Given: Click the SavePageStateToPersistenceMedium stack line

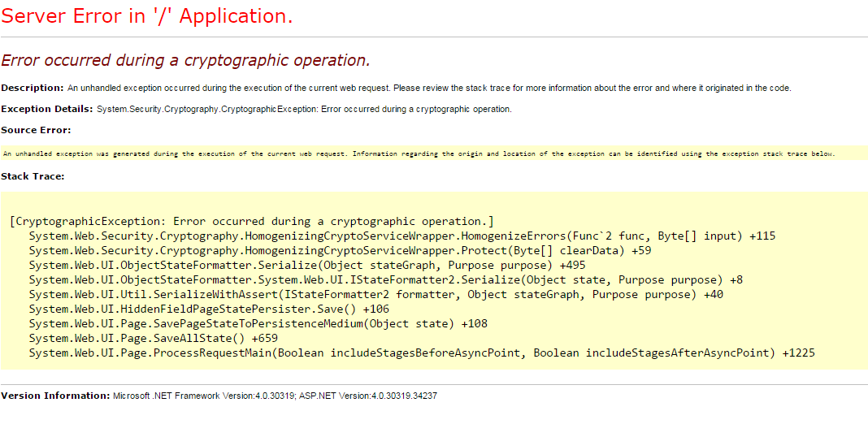Looking at the screenshot, I should click(258, 323).
